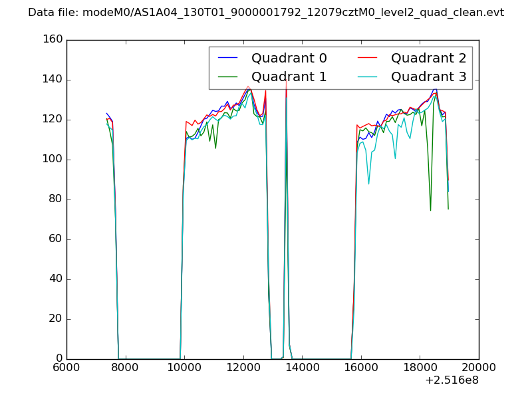Click the 20000 tick on x-axis

479,368
